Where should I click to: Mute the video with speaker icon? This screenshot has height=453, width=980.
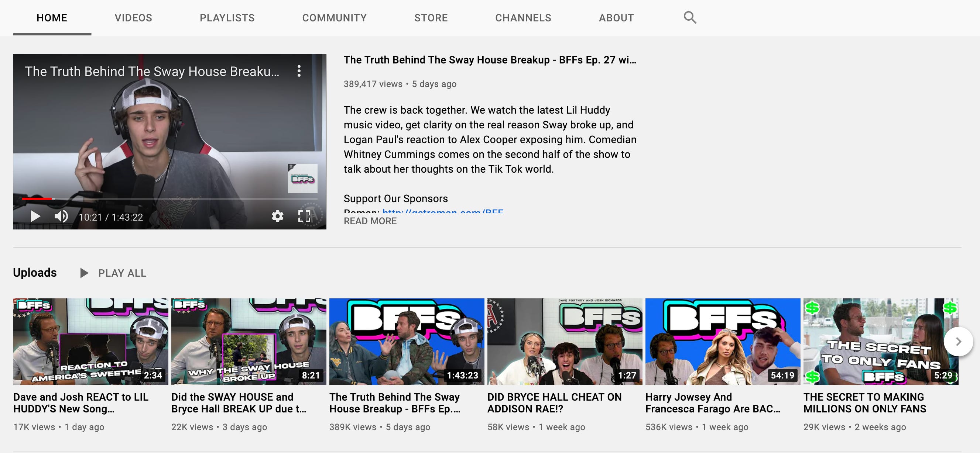[61, 217]
